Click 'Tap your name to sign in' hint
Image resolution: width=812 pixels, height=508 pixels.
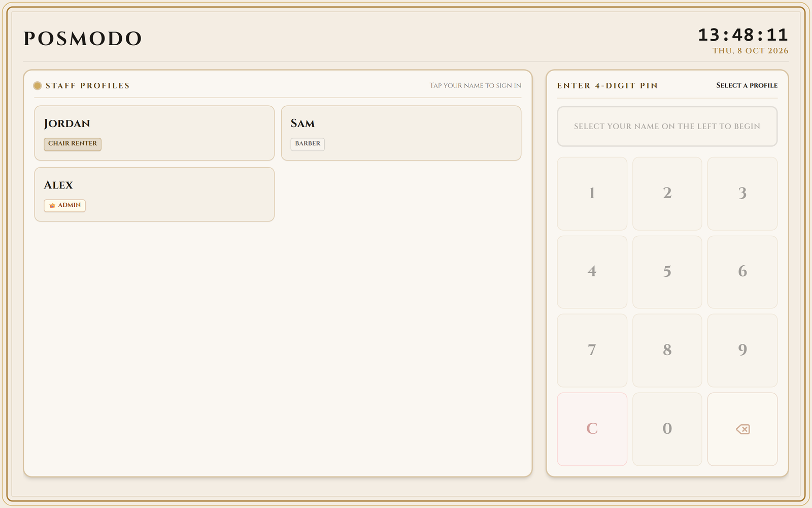coord(476,86)
